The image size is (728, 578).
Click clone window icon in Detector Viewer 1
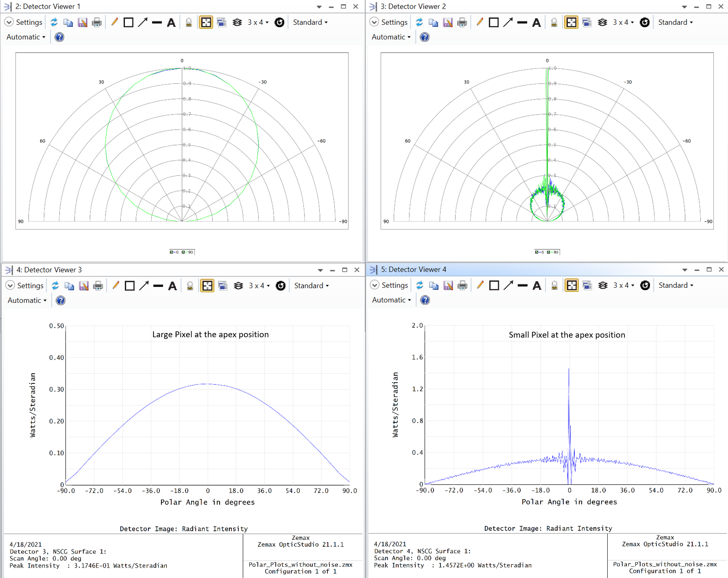click(222, 22)
